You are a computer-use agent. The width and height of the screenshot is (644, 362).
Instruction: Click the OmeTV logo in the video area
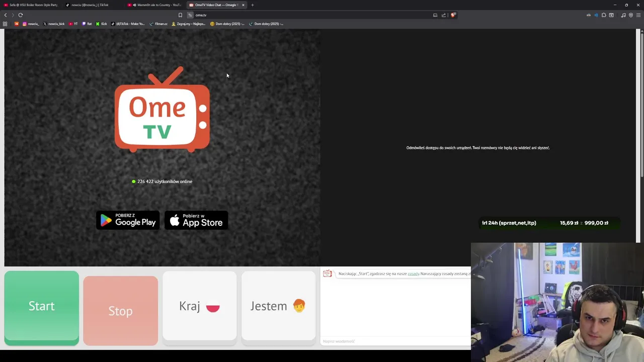click(x=162, y=109)
